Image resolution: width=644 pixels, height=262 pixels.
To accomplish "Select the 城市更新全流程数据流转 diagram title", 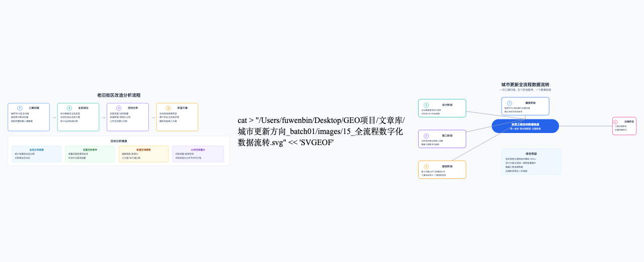I will point(525,85).
